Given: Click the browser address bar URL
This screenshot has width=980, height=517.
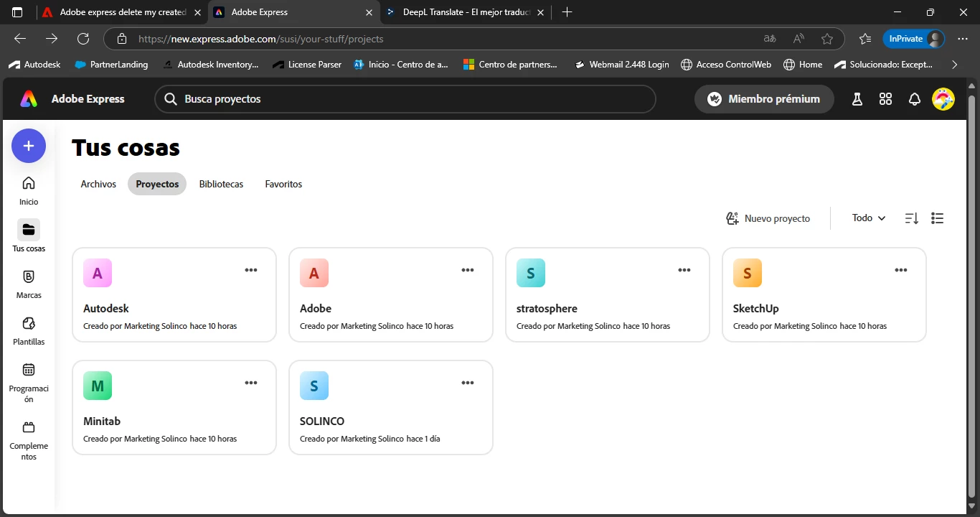Looking at the screenshot, I should pos(261,39).
